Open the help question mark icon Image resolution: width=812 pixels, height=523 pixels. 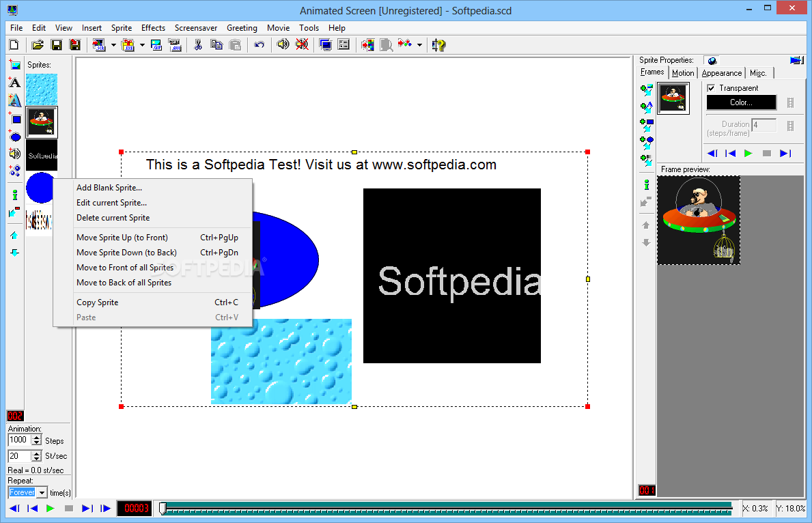(438, 45)
